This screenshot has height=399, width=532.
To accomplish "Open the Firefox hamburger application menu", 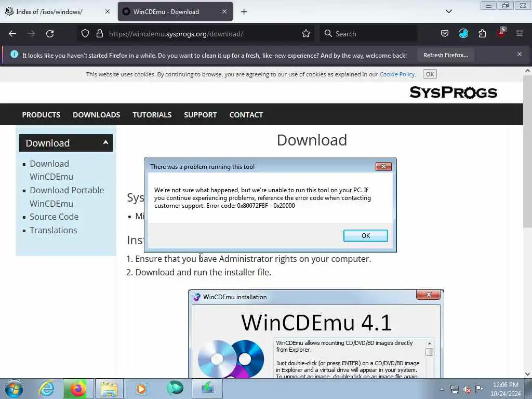I will pos(519,33).
